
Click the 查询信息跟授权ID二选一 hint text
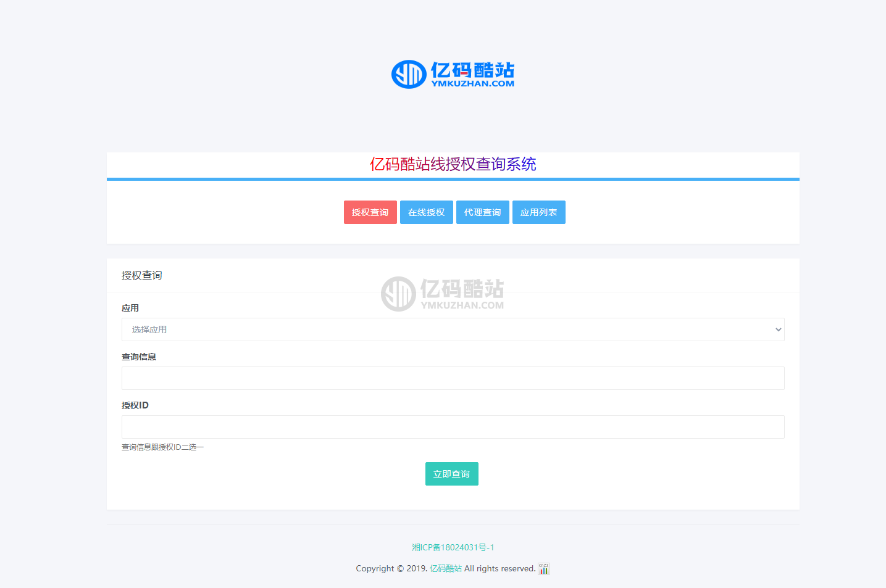162,447
